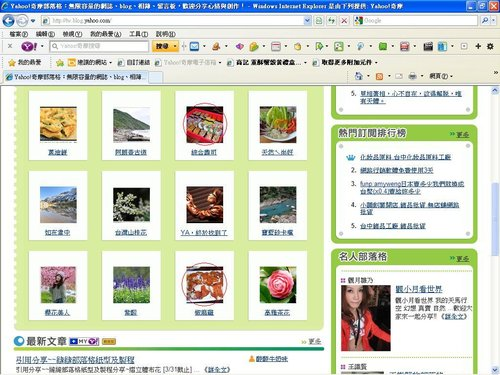This screenshot has height=375, width=500.
Task: Click the film clapperboard movies icon
Action: pos(428,46)
